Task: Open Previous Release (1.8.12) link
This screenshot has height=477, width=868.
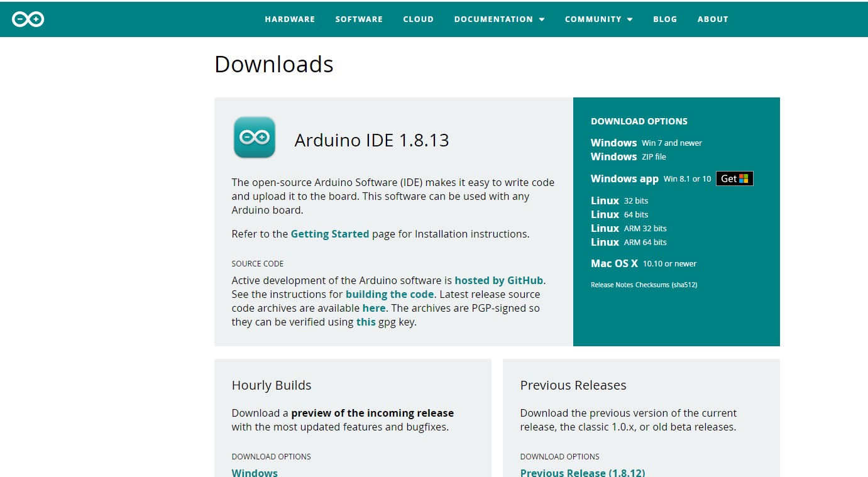Action: tap(583, 473)
